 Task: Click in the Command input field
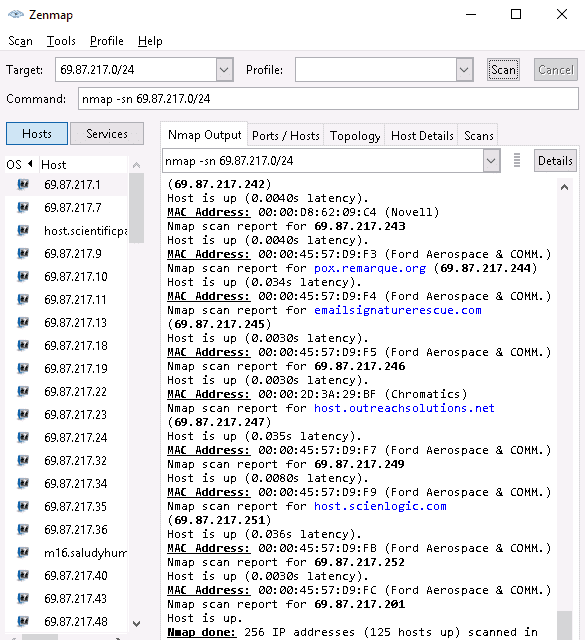coord(328,99)
